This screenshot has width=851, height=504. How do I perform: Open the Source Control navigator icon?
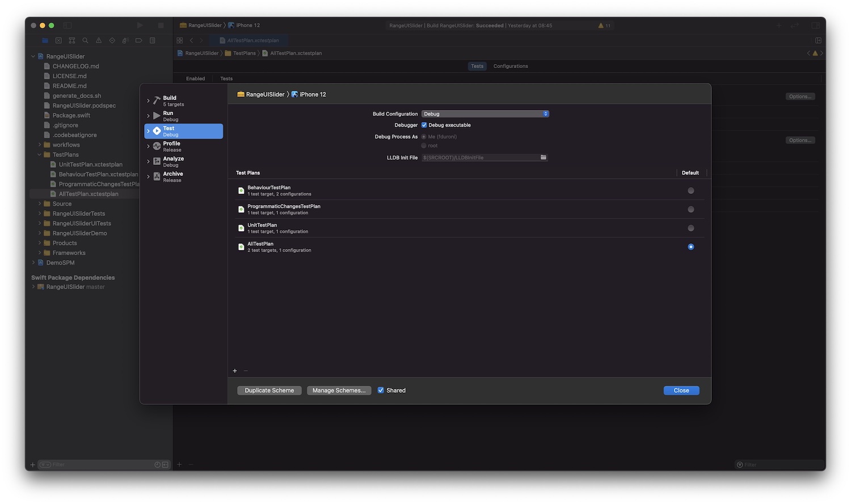click(x=58, y=41)
